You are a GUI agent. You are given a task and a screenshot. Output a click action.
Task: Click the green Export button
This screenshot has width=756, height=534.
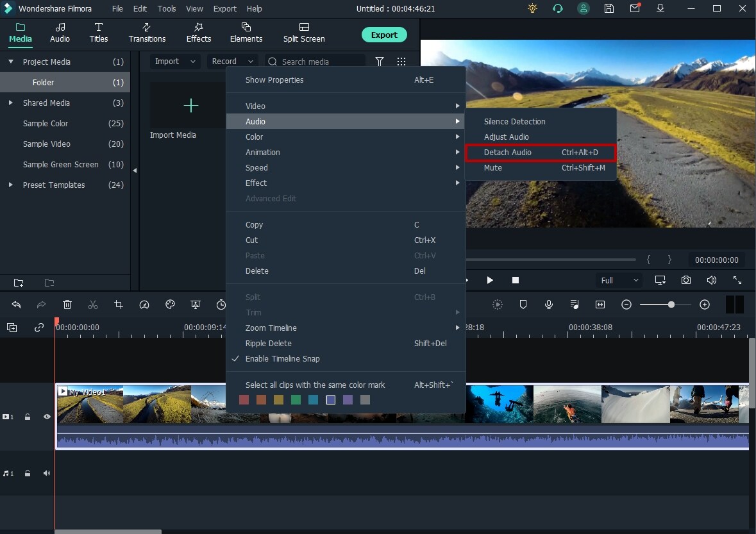(x=384, y=35)
